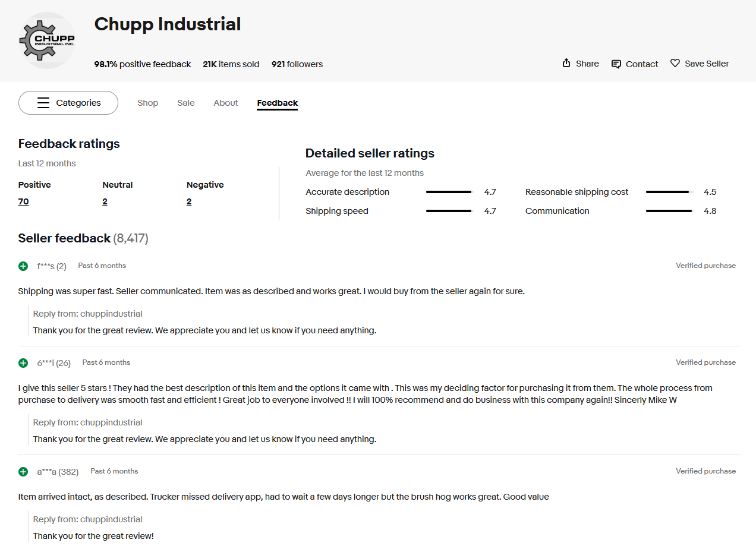This screenshot has width=756, height=549.
Task: Open the neutral feedback count link
Action: (105, 201)
